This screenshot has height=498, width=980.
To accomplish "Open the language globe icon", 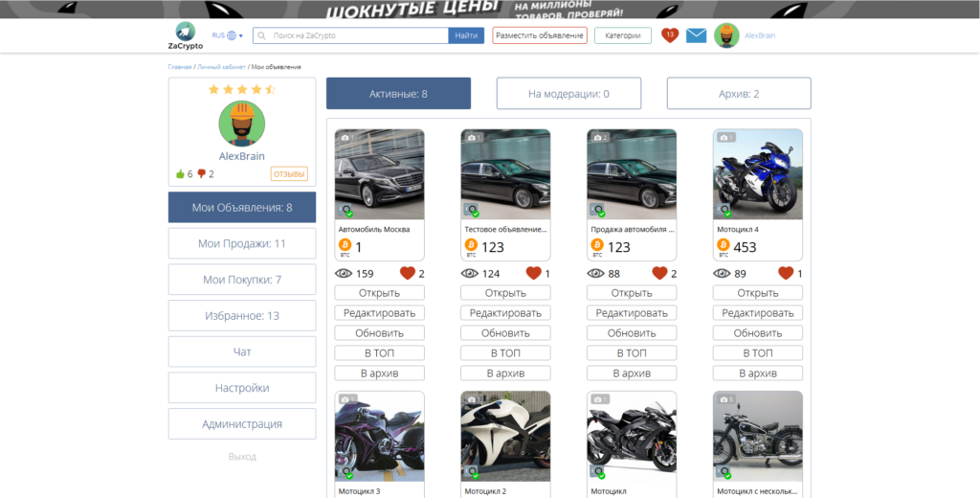I will pyautogui.click(x=232, y=35).
